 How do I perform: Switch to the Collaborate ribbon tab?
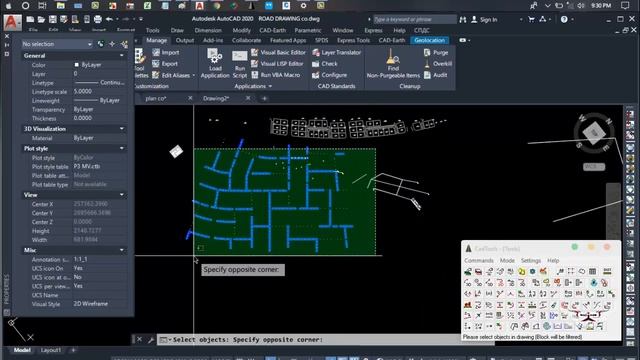coord(246,40)
